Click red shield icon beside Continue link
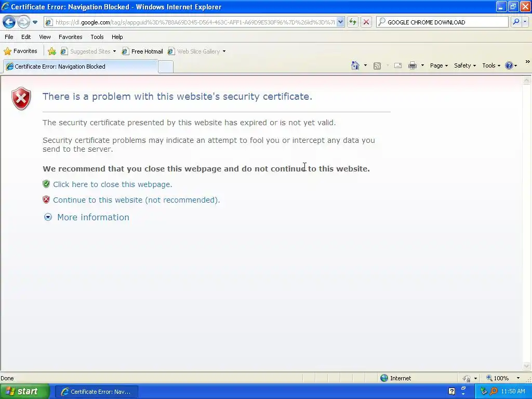532x399 pixels. (46, 199)
